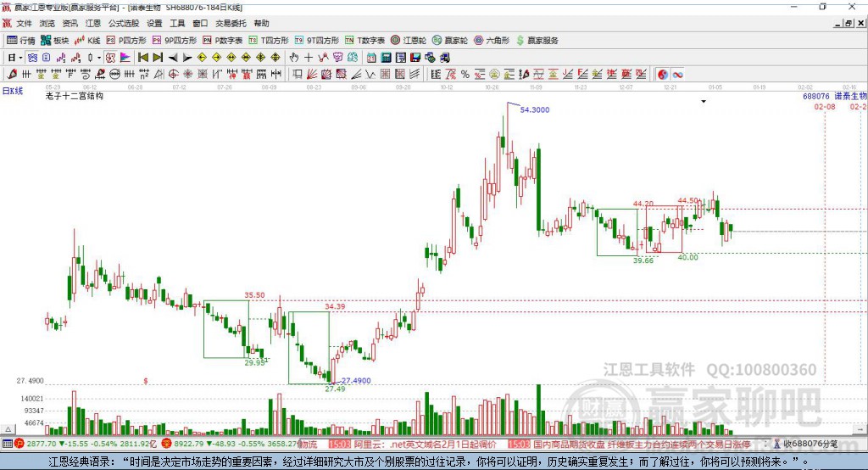Open 赢家服务 with dollar icon
868x470 pixels.
(537, 41)
